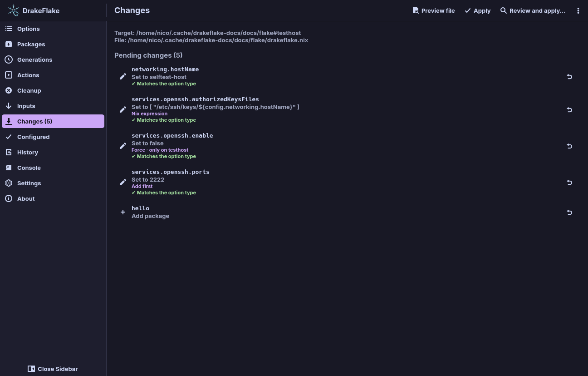Click services.openssh.enable option name
The width and height of the screenshot is (588, 376).
point(172,135)
